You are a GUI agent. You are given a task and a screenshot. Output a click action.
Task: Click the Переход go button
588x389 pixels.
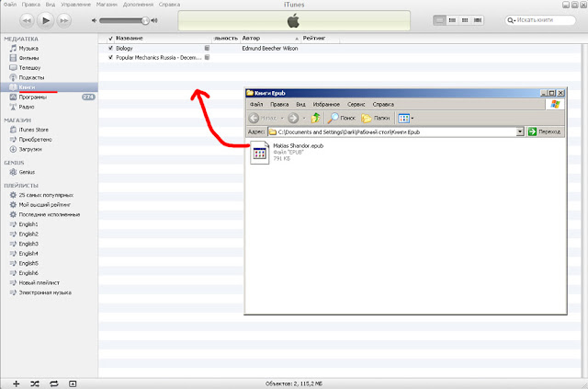545,132
